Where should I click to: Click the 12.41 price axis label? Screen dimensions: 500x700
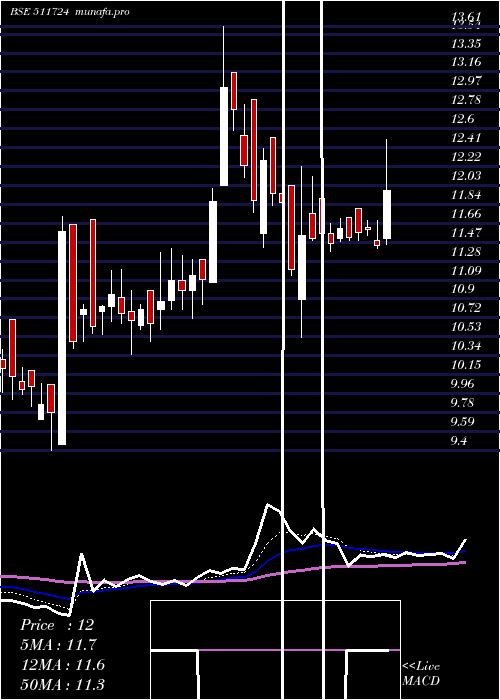coord(467,138)
